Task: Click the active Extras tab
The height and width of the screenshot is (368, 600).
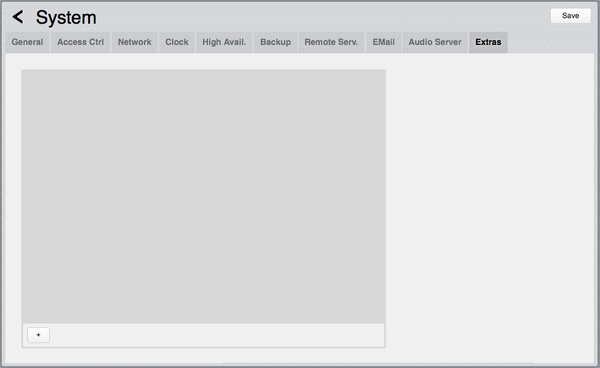Action: 488,42
